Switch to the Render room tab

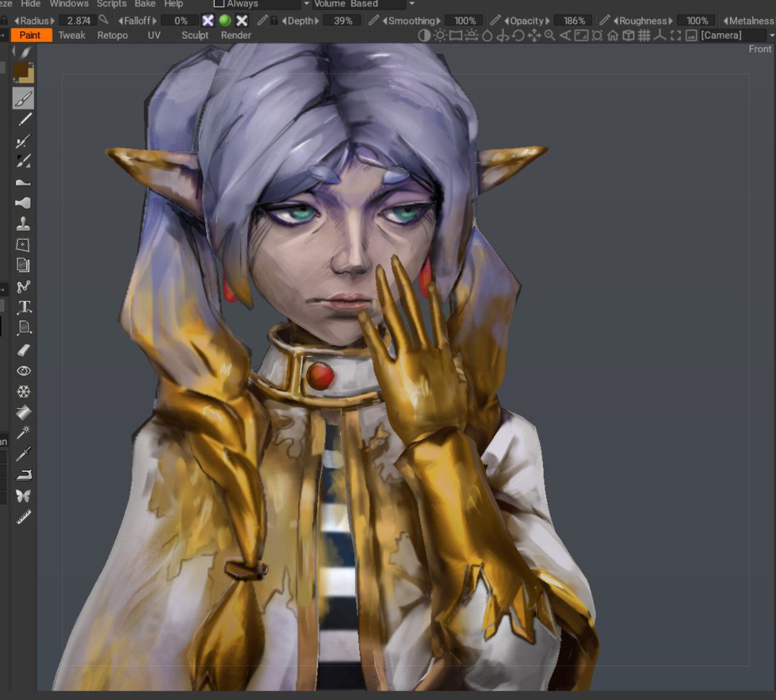[x=236, y=35]
